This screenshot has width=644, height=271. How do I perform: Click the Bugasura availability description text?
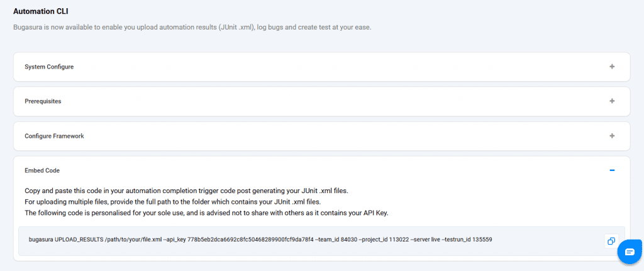point(192,27)
